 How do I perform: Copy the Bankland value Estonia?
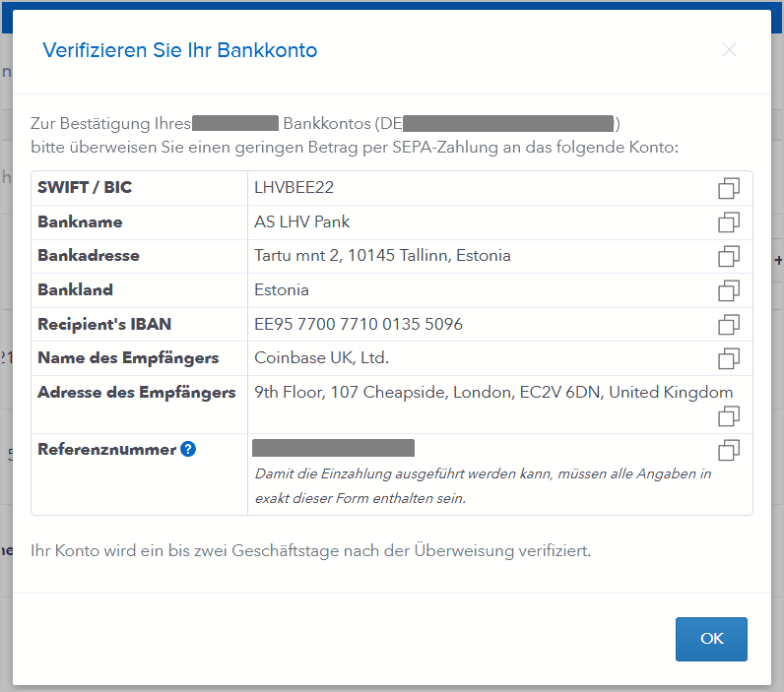(729, 290)
